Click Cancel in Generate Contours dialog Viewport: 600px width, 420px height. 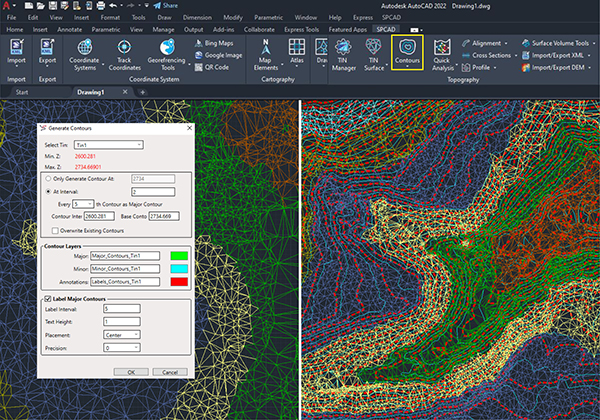(171, 371)
